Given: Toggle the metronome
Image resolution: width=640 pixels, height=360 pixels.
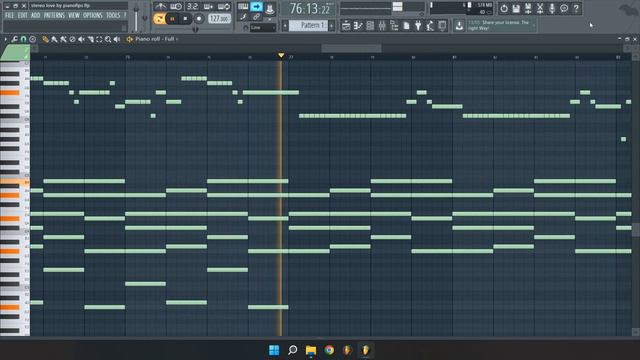Looking at the screenshot, I should click(x=160, y=6).
